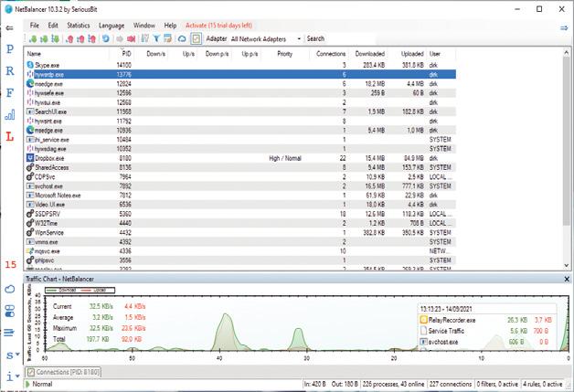
Task: Click RelayRecorder.exe in chart tooltip
Action: point(452,320)
